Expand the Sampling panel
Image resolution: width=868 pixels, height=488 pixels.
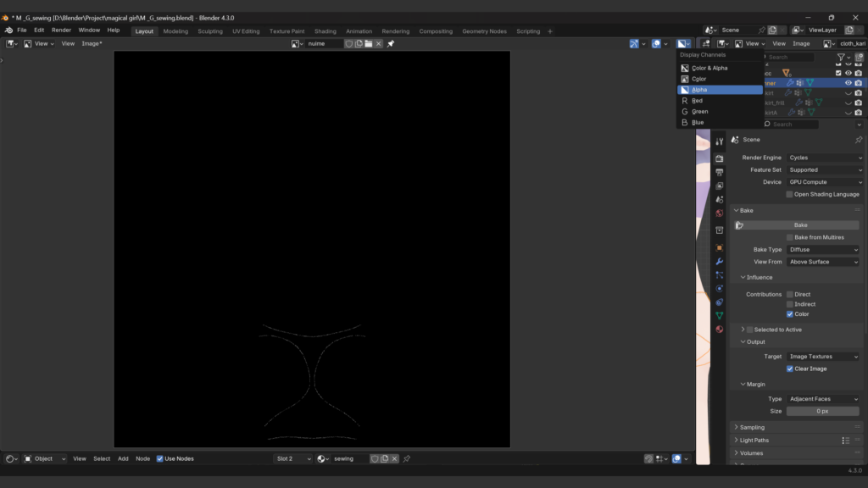click(752, 427)
